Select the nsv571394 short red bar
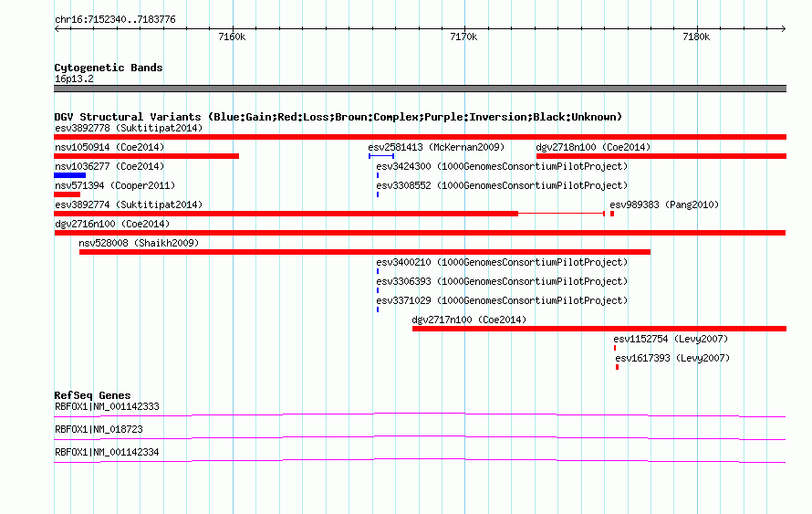This screenshot has width=812, height=514. click(68, 194)
